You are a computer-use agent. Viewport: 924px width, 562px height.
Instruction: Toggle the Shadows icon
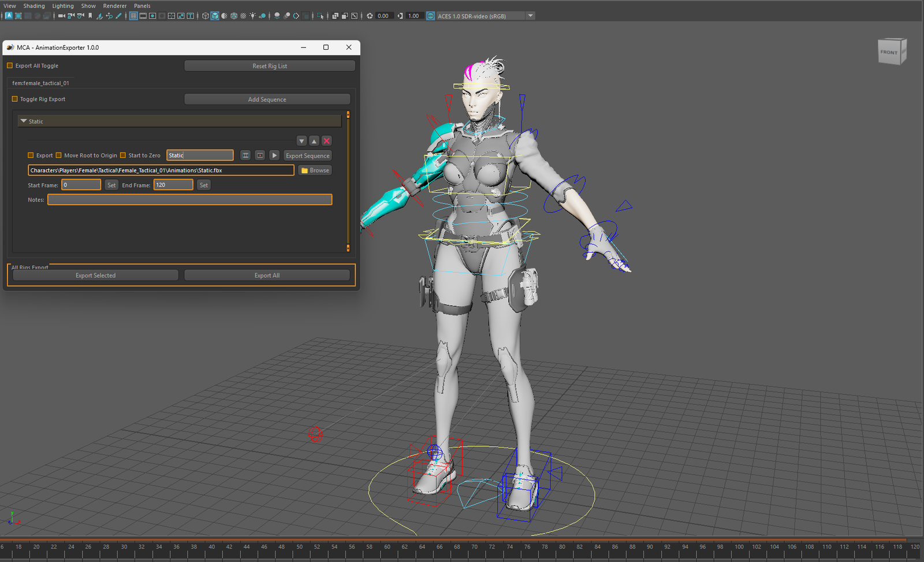point(262,16)
